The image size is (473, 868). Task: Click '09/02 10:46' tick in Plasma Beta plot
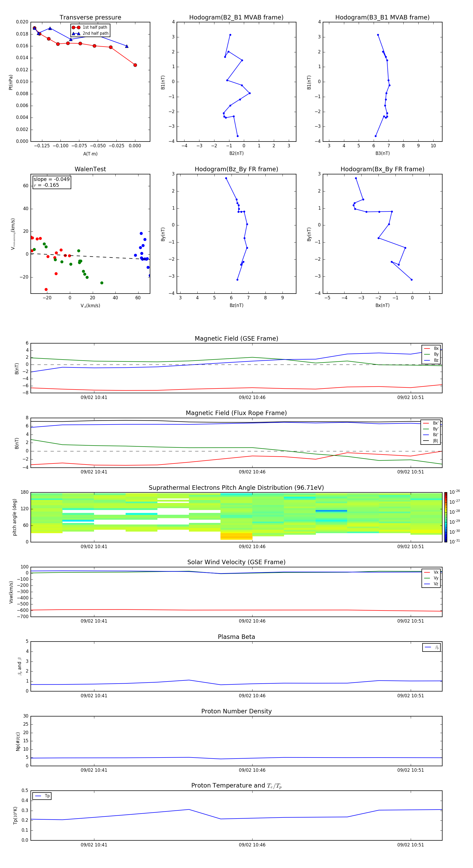point(252,696)
